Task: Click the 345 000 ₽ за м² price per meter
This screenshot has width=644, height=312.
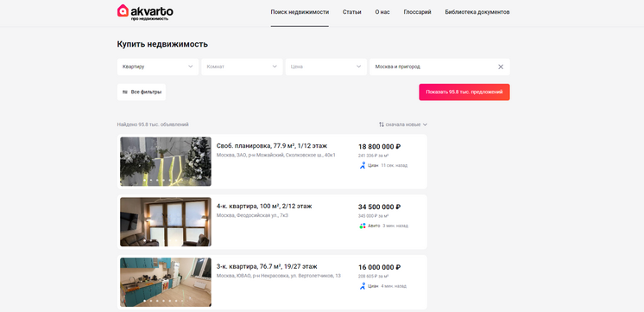Action: (373, 216)
